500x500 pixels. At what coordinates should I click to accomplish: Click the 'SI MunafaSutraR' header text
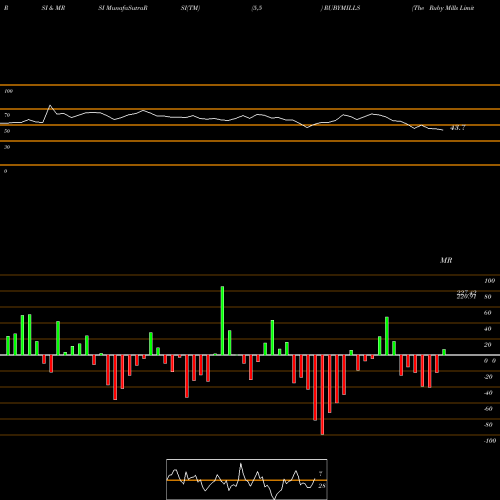coord(123,8)
